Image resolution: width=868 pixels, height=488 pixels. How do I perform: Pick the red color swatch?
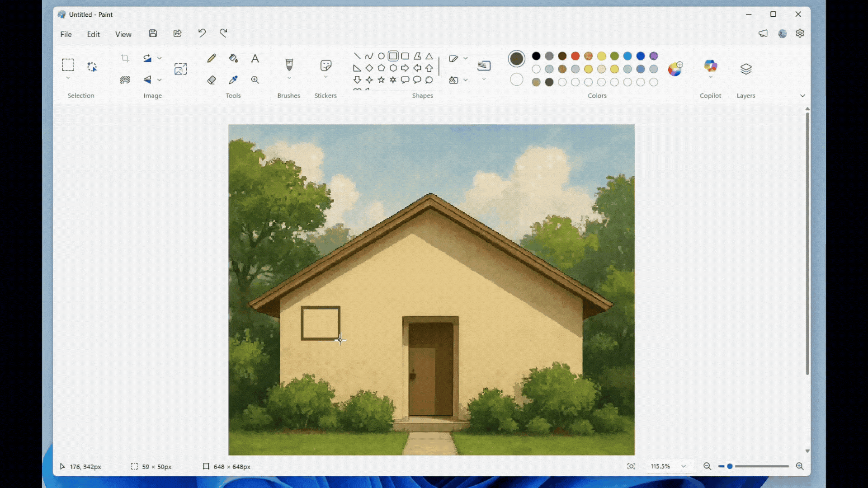click(x=575, y=56)
